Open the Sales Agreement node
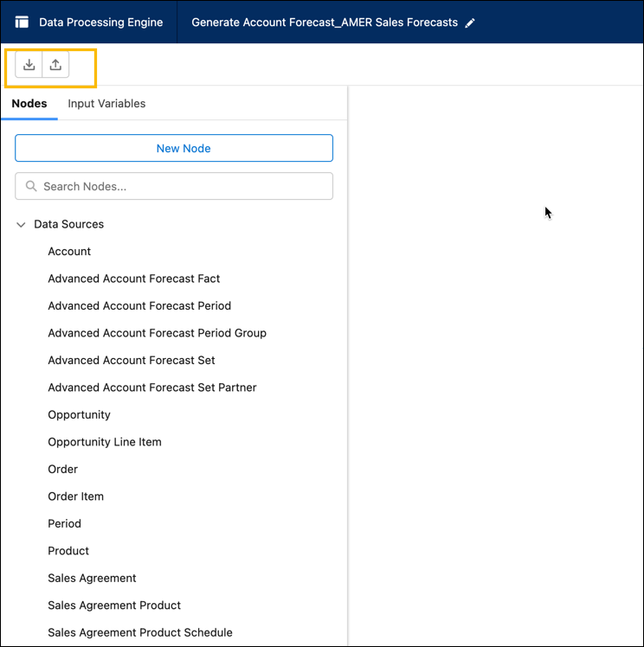 [92, 578]
